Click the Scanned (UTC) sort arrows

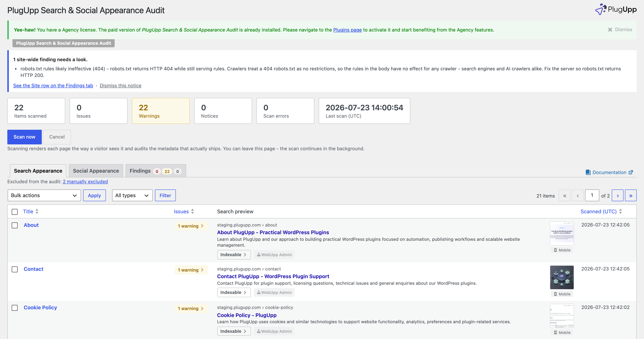click(x=621, y=211)
